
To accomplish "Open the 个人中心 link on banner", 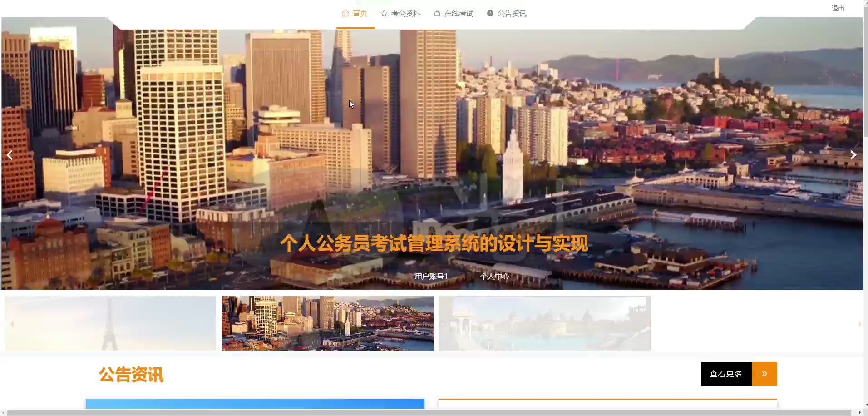I will pyautogui.click(x=495, y=276).
